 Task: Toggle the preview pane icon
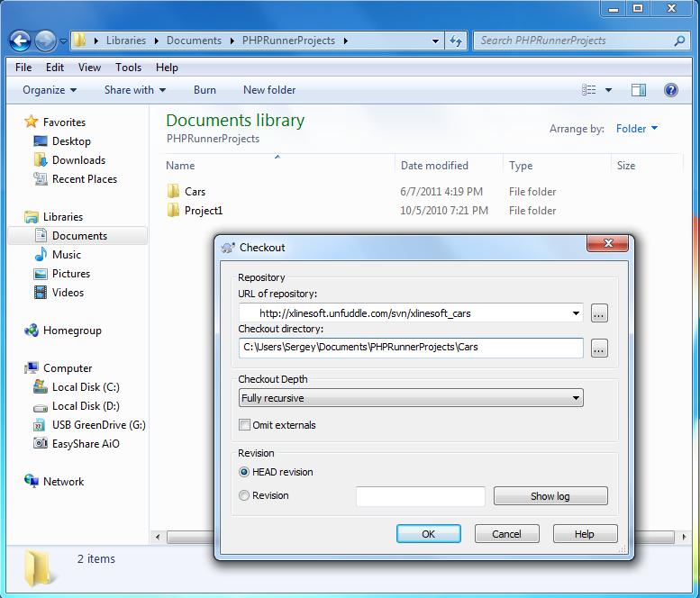(x=639, y=90)
